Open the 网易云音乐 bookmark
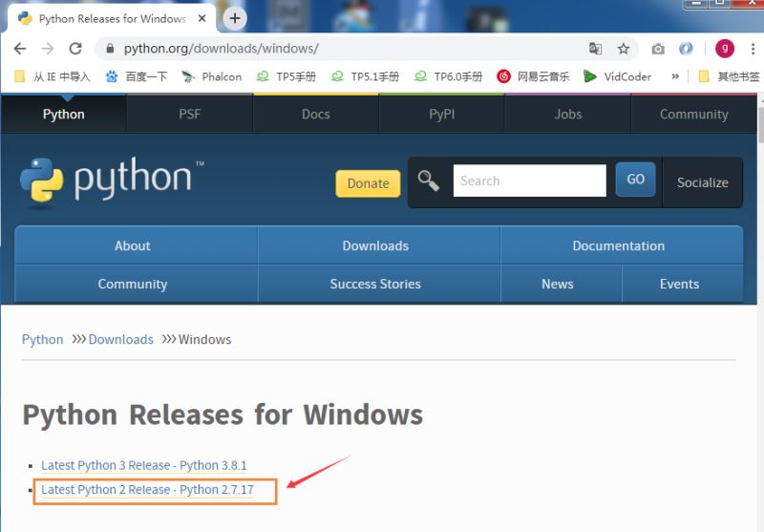Screen dimensions: 764x532 click(533, 76)
